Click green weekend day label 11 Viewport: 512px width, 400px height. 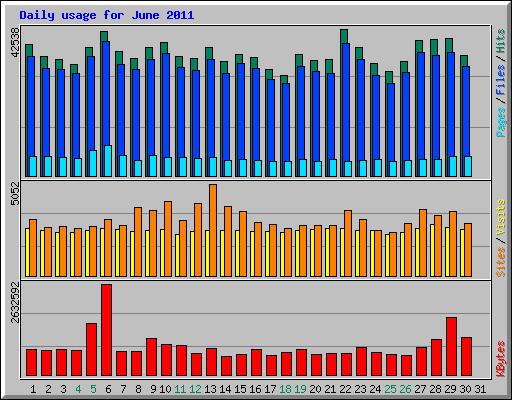(180, 389)
